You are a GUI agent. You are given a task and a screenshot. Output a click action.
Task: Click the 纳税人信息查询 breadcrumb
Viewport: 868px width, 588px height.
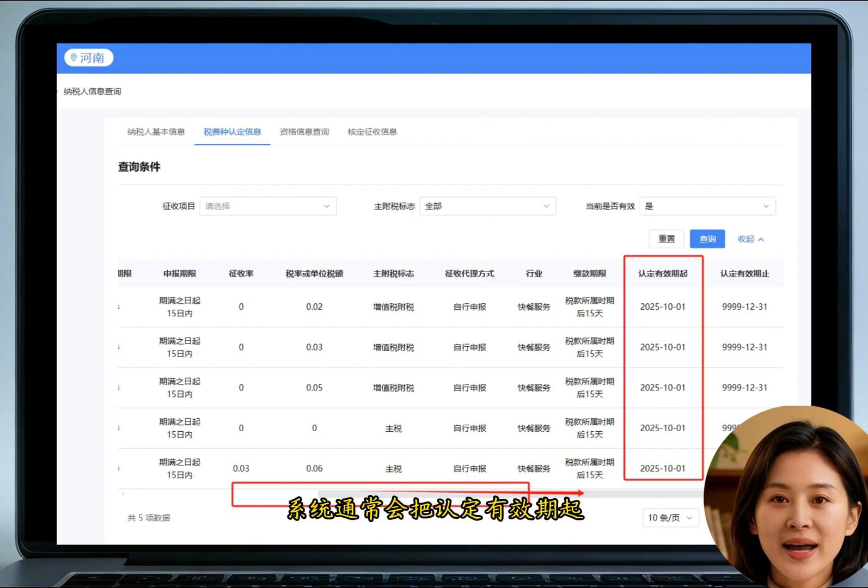93,91
